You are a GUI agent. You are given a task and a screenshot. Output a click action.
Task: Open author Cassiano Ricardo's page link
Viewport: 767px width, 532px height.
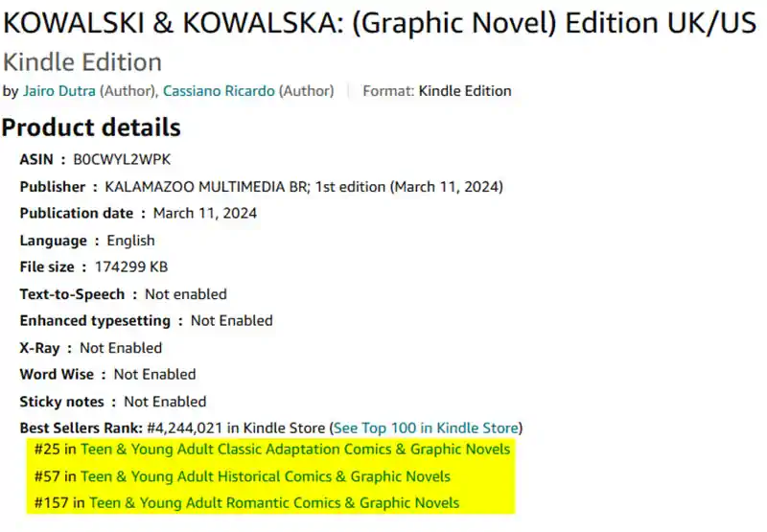pos(219,91)
